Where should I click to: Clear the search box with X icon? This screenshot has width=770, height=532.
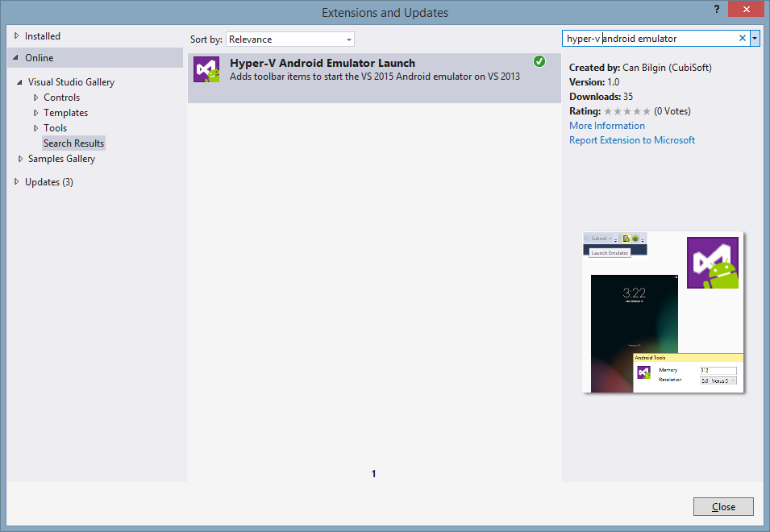coord(743,39)
